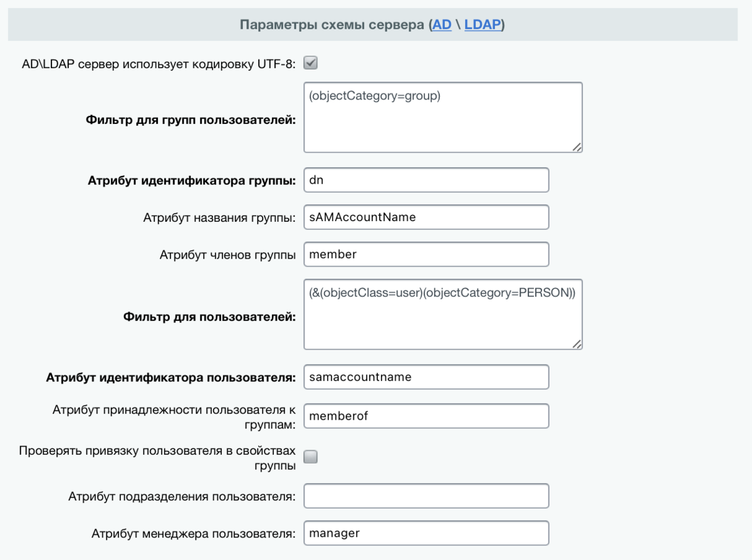Click the memberof attribute field
Screen dimensions: 752x560
click(426, 416)
